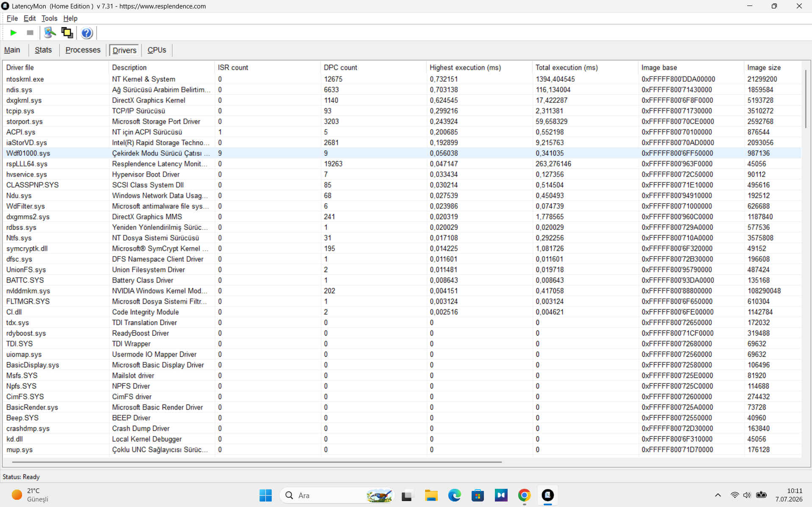
Task: Select the nvlddmkm.sys driver row
Action: (x=402, y=291)
